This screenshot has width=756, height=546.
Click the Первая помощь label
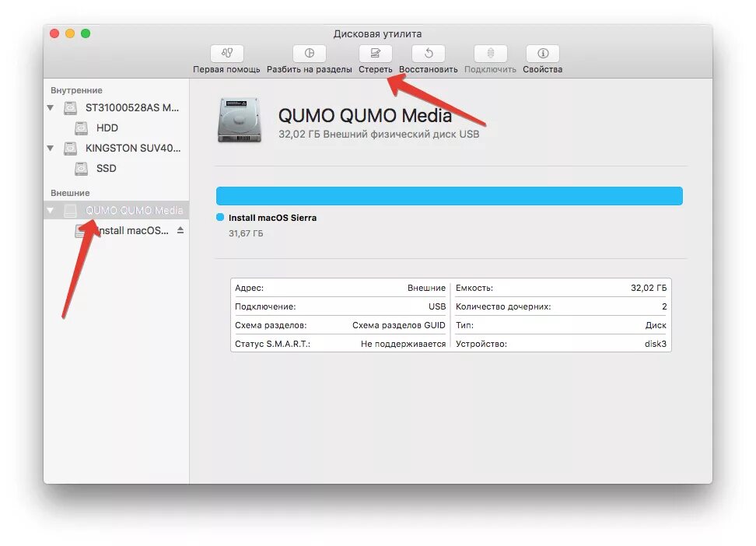(x=226, y=69)
